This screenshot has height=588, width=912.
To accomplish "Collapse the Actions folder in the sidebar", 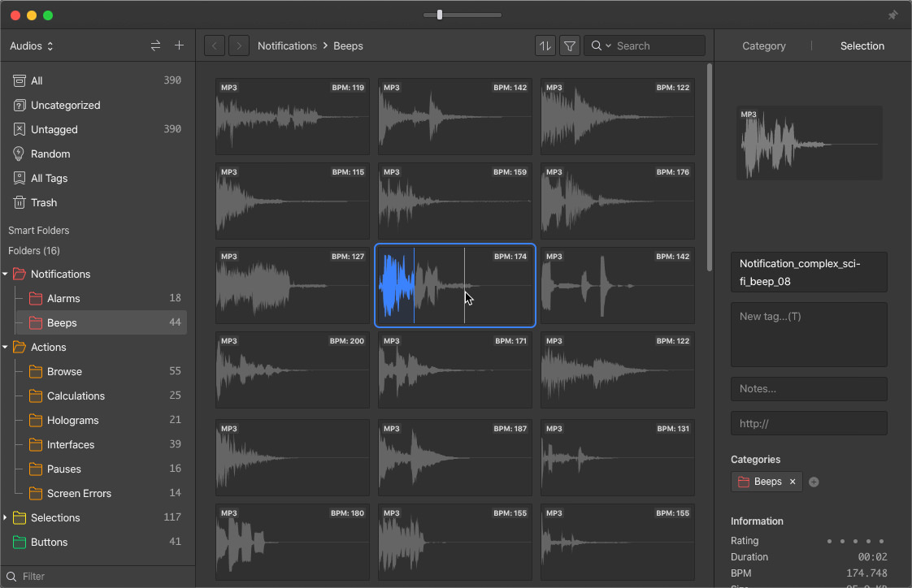I will (x=7, y=347).
